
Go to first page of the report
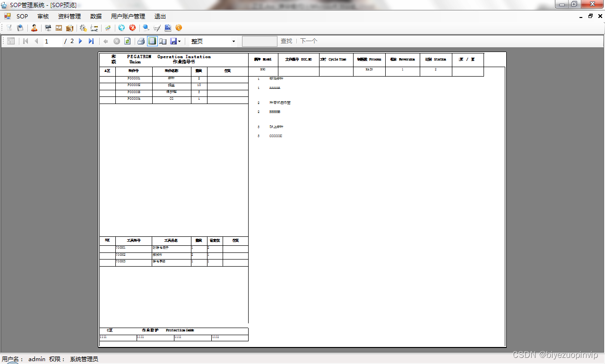tap(26, 41)
